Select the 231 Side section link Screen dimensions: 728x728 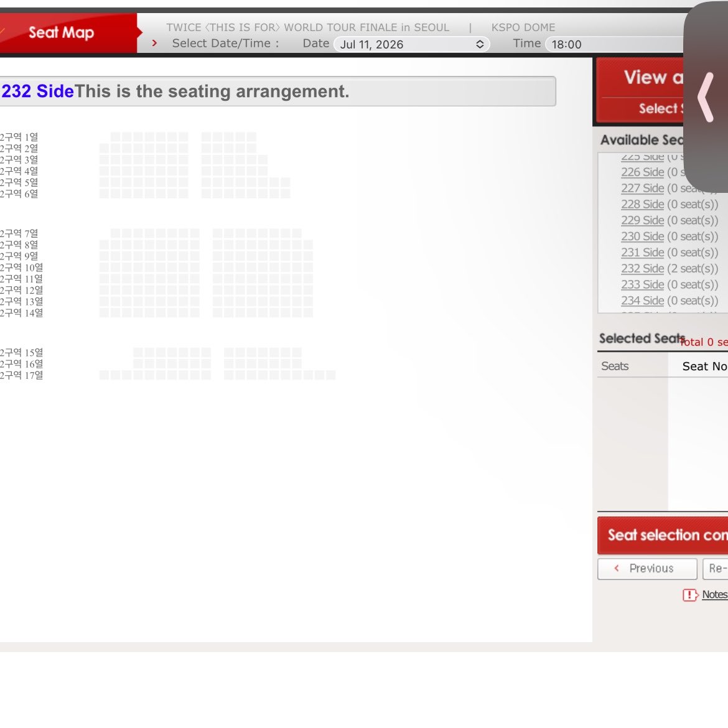point(643,252)
